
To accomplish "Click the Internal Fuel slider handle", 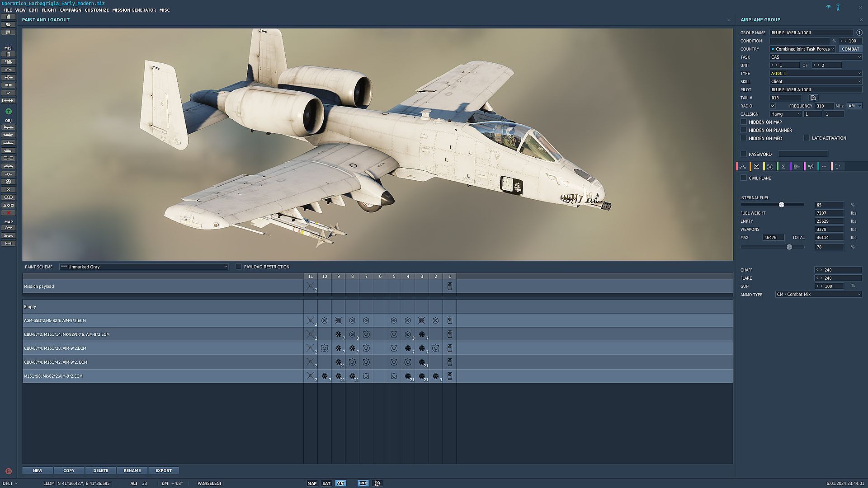I will click(x=782, y=205).
